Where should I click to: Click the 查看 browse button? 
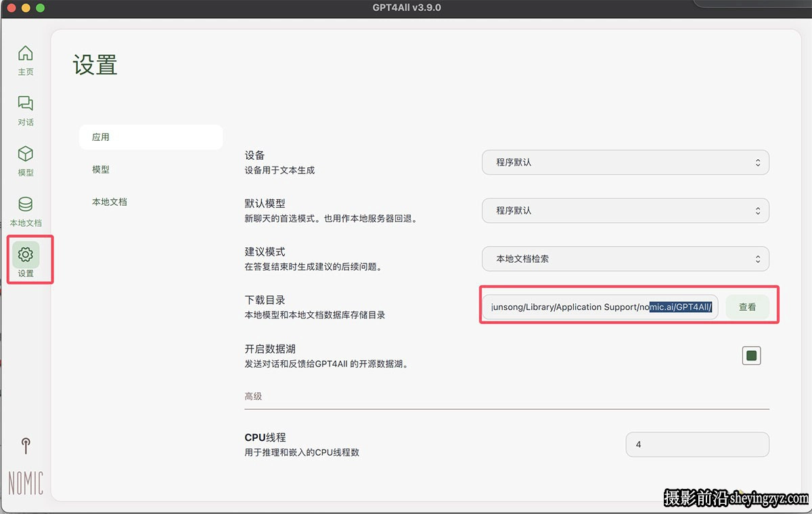pyautogui.click(x=747, y=307)
